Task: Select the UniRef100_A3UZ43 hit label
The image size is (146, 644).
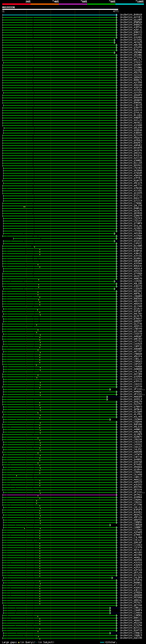Action: click(x=131, y=485)
